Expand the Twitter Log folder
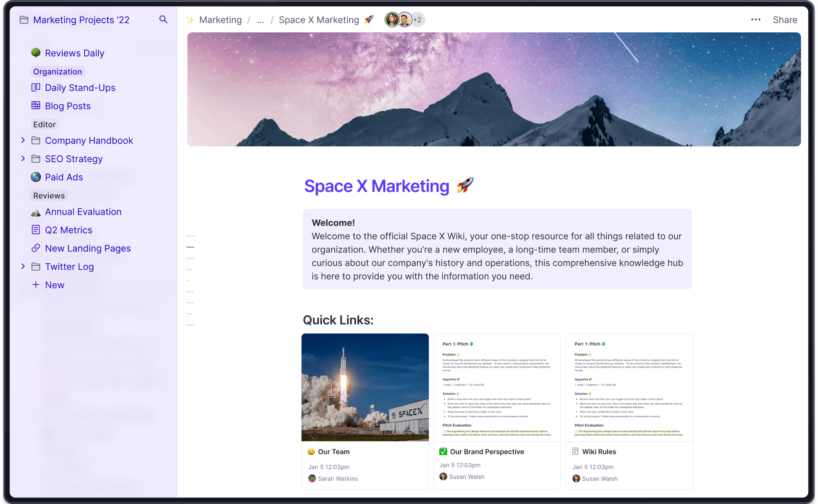Screen dimensions: 818x504 23,267
